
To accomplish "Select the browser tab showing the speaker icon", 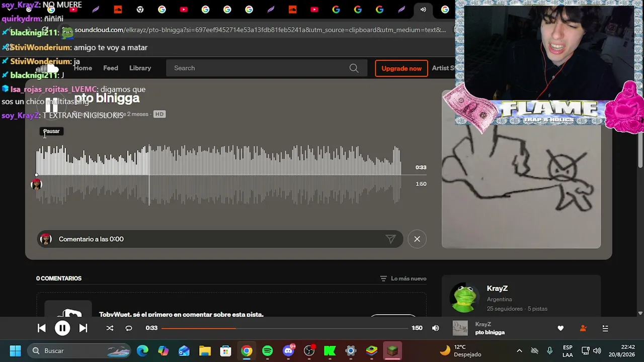I will pyautogui.click(x=423, y=10).
